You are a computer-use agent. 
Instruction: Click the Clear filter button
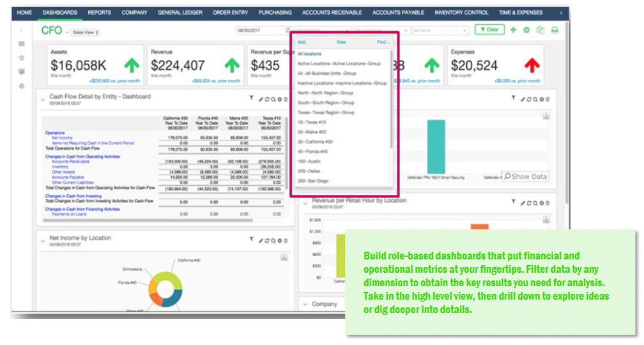[489, 29]
